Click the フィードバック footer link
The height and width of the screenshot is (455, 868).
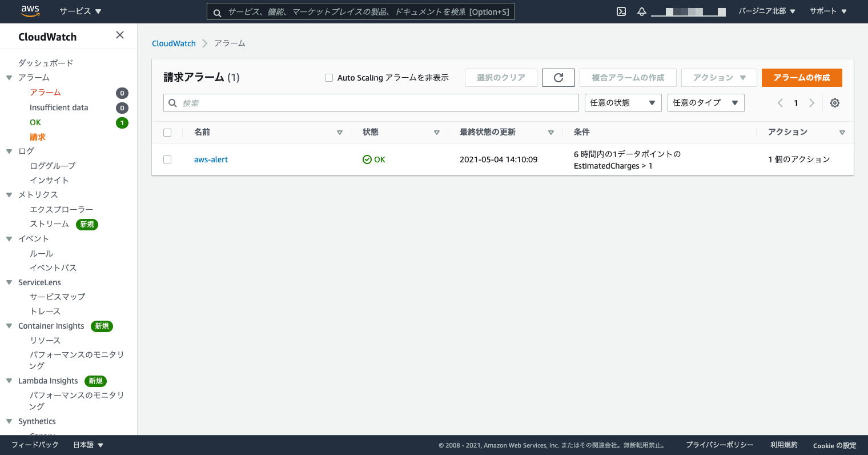35,445
